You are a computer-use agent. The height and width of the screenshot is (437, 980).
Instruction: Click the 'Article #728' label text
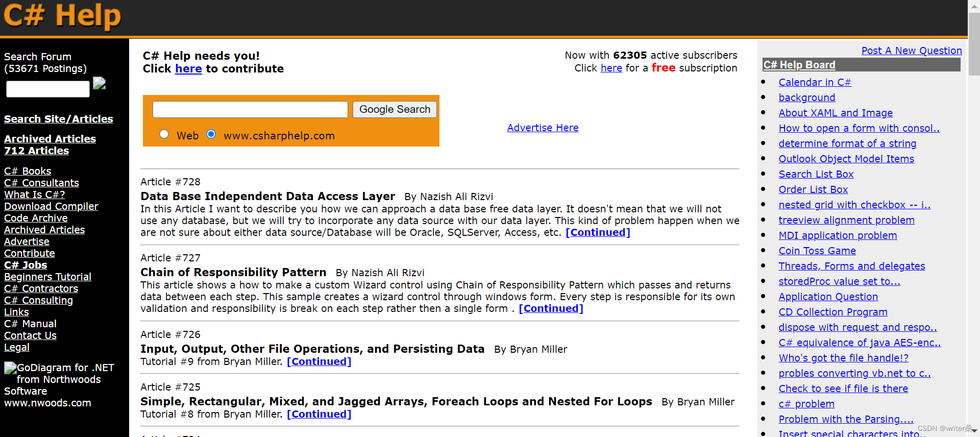[170, 182]
